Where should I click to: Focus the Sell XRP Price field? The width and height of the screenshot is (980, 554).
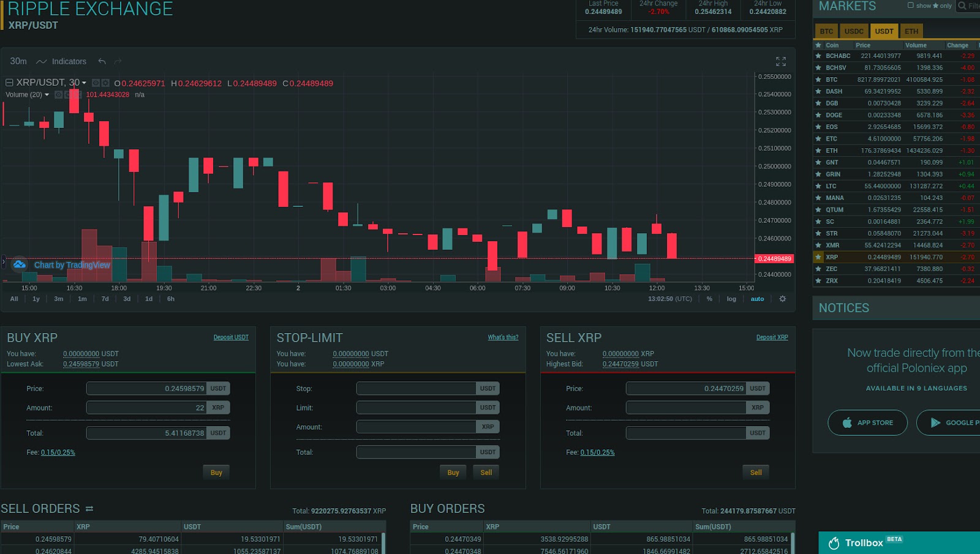coord(686,389)
